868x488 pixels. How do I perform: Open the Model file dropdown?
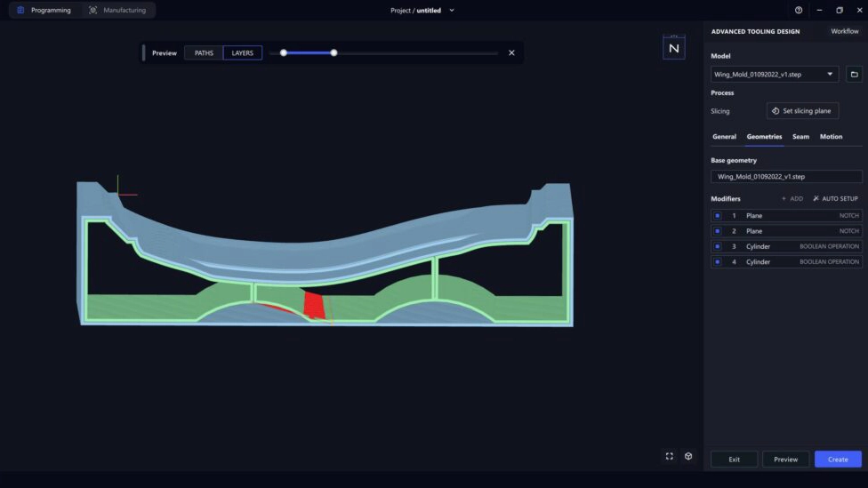775,74
